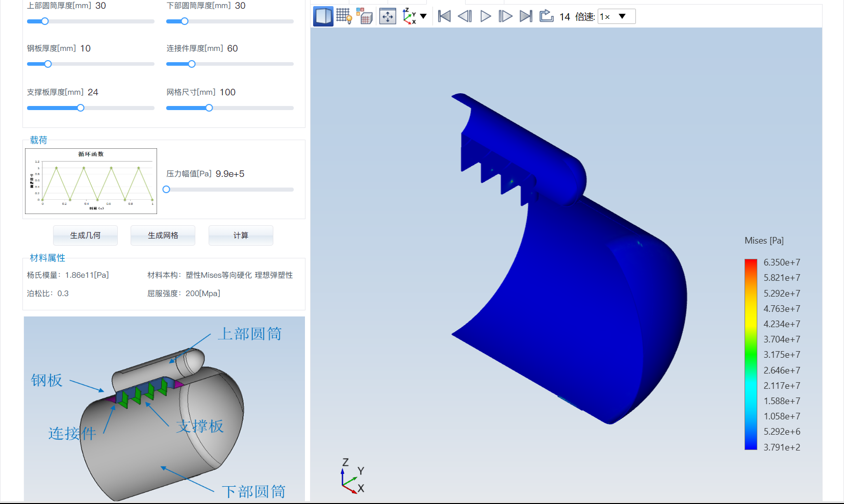Click the 循环函数 load curve thumbnail
Screen dimensions: 844x504
91,181
